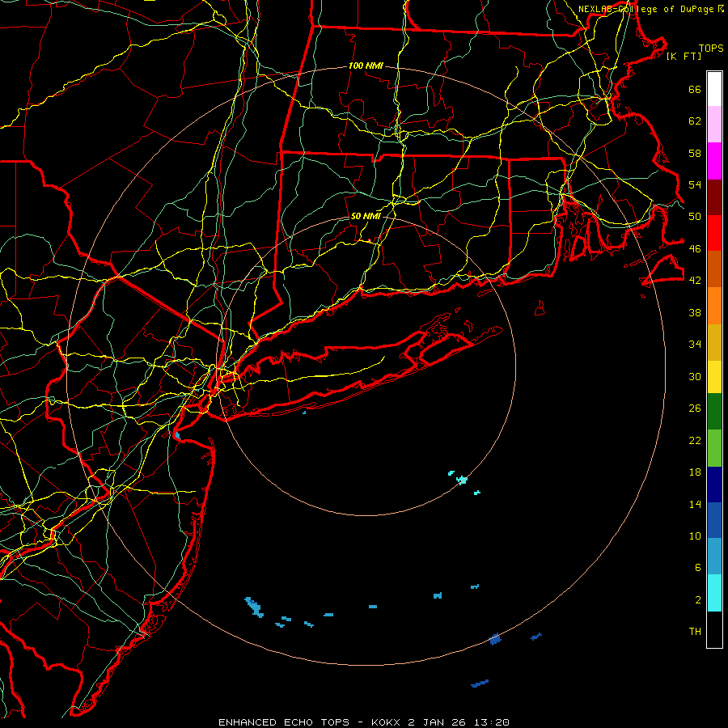
Task: Click the sky blue legend swatch
Action: [x=714, y=557]
